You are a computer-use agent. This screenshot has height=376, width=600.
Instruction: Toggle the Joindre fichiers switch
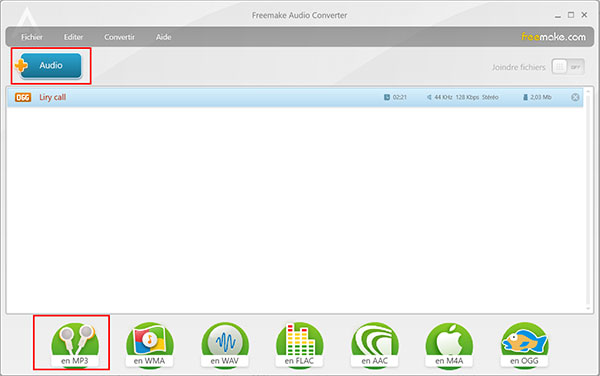click(x=568, y=67)
